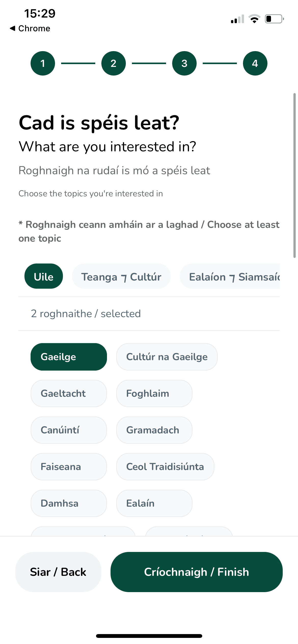Select the Damhsa topic chip
The image size is (298, 644).
[x=69, y=503]
